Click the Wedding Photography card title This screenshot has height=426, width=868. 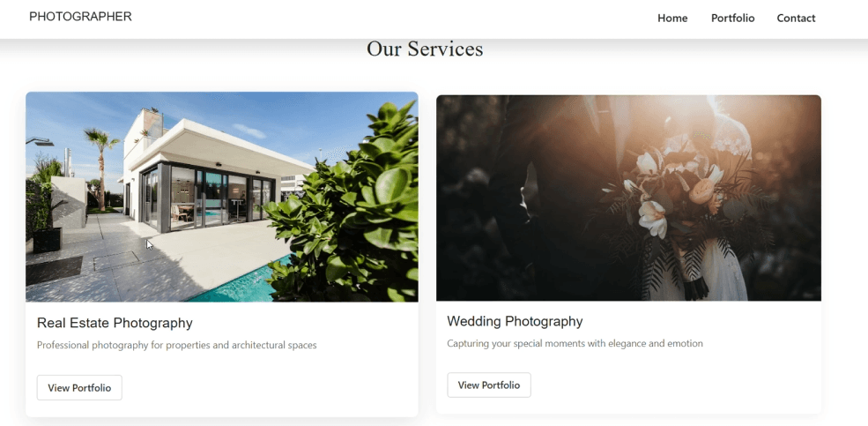point(515,321)
